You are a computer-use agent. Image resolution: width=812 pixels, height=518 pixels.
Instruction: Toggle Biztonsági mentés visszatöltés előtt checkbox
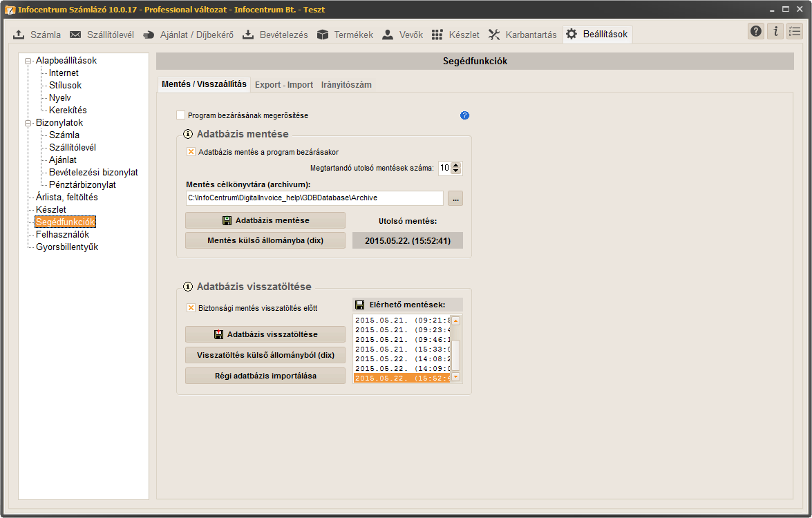click(x=191, y=308)
